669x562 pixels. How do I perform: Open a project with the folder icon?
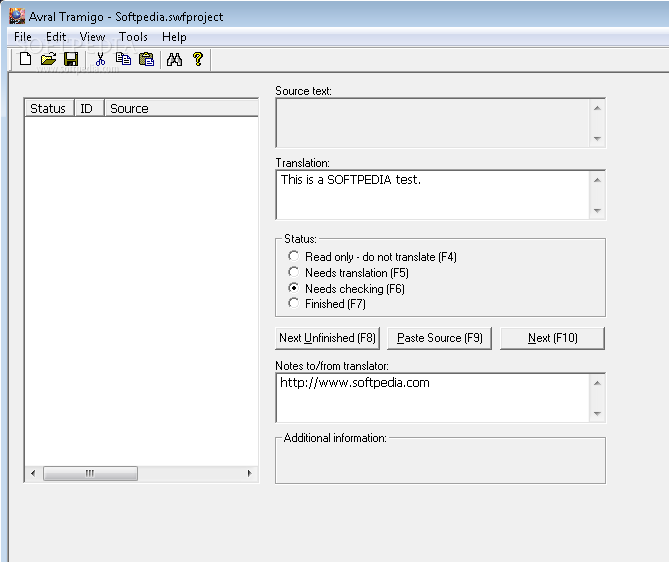coord(48,59)
